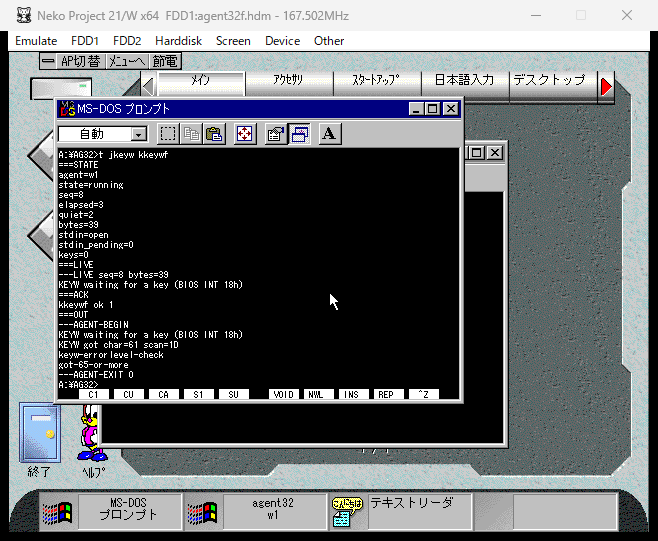658x541 pixels.
Task: Click the INS function key label
Action: [x=354, y=395]
